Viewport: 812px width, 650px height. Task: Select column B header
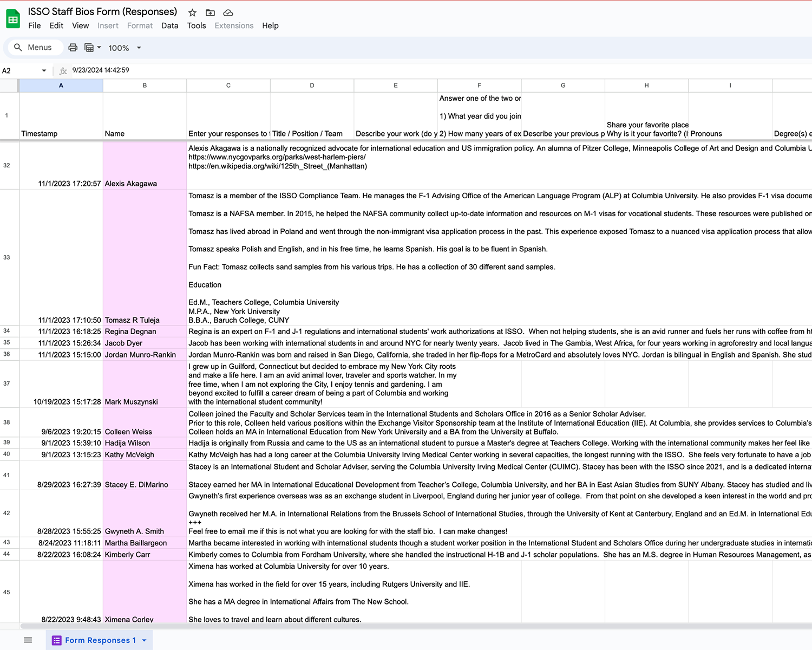click(x=145, y=86)
